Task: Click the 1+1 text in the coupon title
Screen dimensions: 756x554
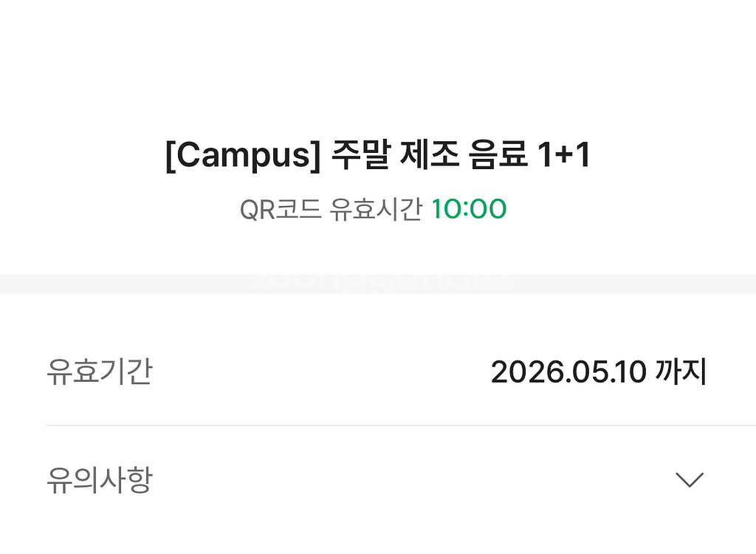Action: pos(563,155)
